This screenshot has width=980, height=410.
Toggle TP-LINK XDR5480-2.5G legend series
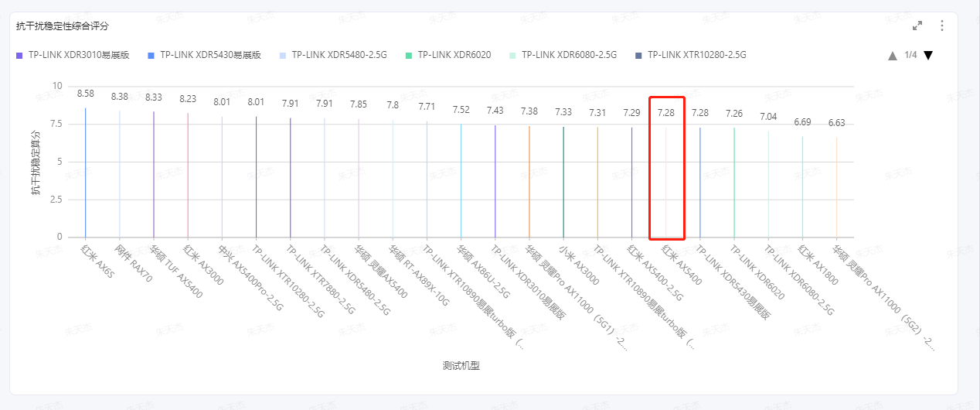(x=333, y=55)
